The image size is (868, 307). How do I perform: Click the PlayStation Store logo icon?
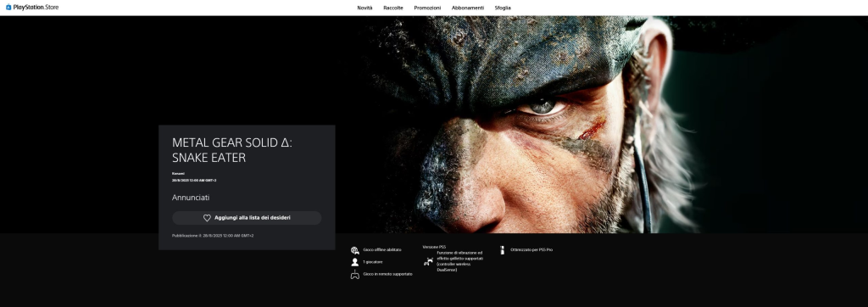tap(8, 7)
